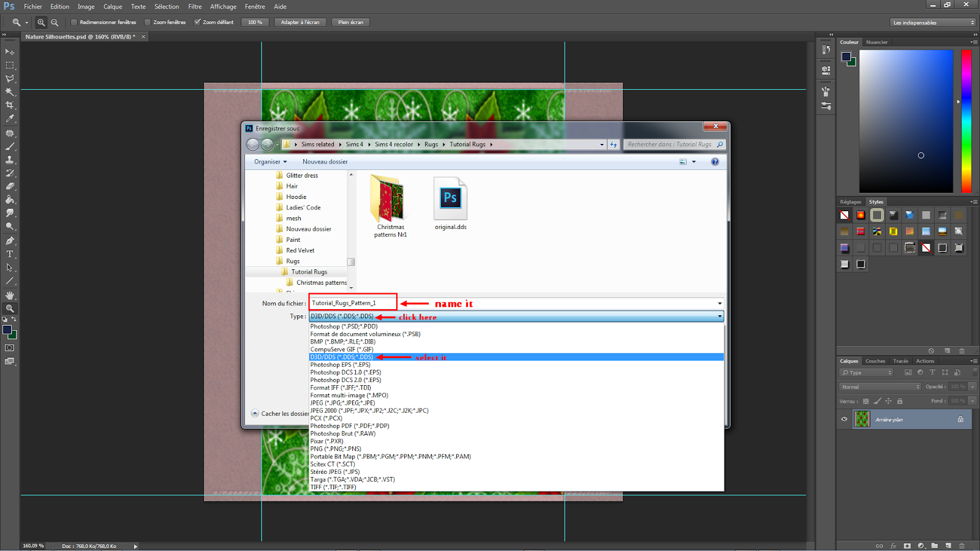Delete layer with Layers panel trash icon
The height and width of the screenshot is (551, 980).
click(x=962, y=545)
